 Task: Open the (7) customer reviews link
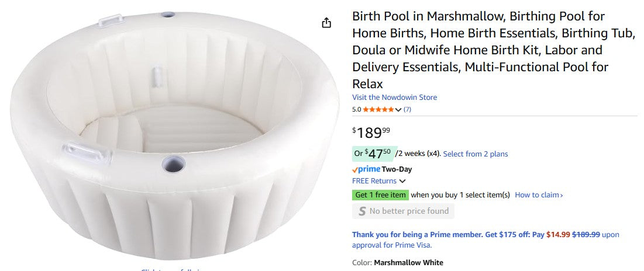tap(407, 109)
